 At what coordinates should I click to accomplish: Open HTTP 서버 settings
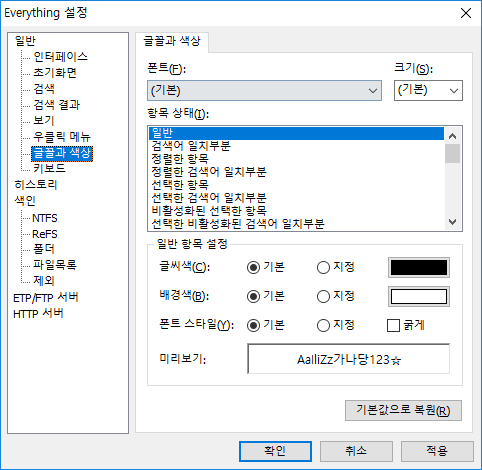tap(38, 314)
